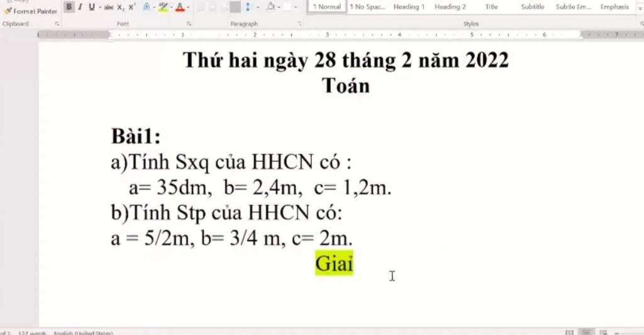Apply Strikethrough formatting

(108, 7)
